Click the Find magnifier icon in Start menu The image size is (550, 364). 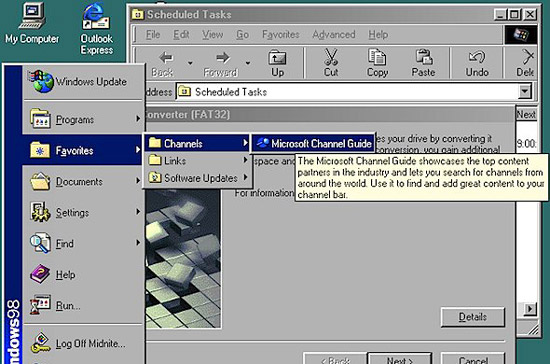[x=40, y=243]
